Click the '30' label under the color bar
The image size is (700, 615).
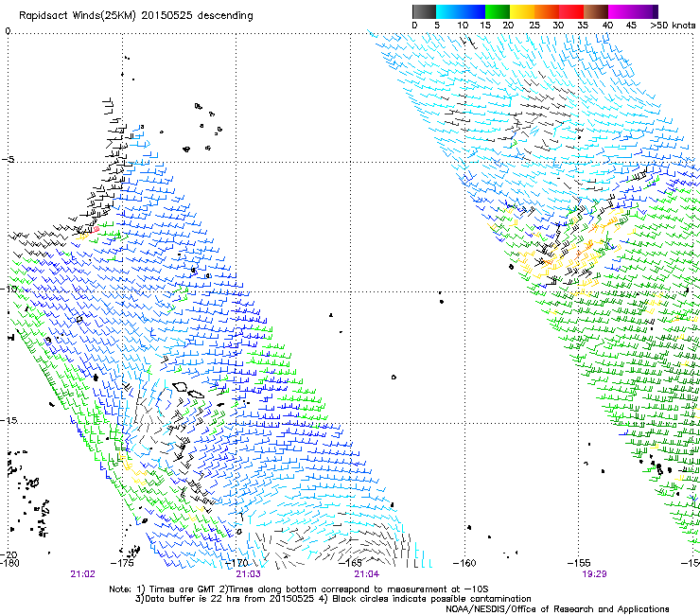tap(558, 26)
